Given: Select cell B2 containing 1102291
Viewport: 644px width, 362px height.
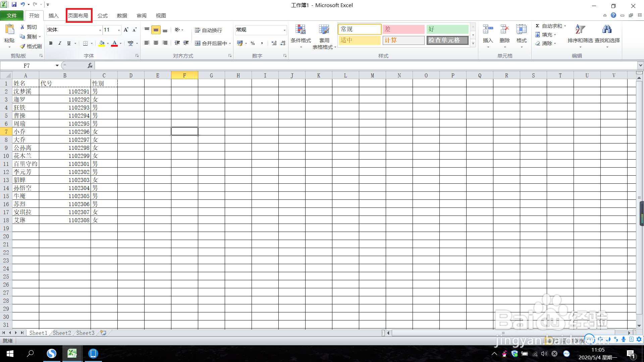Looking at the screenshot, I should tap(65, 92).
